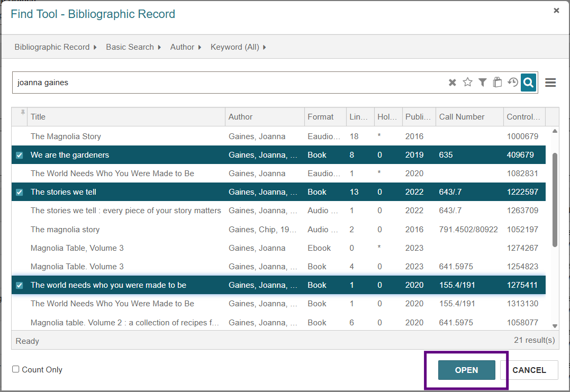Screen dimensions: 570x392
Task: Select 'Magnolia table. Volume 2' row
Action: click(x=278, y=322)
